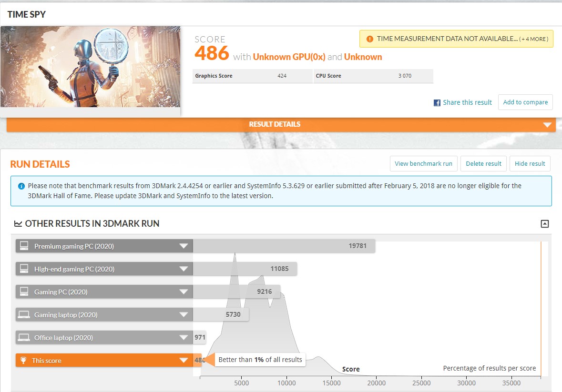Expand Premium gaming PC (2020) dropdown arrow
Screen dimensions: 562x392
(x=184, y=246)
